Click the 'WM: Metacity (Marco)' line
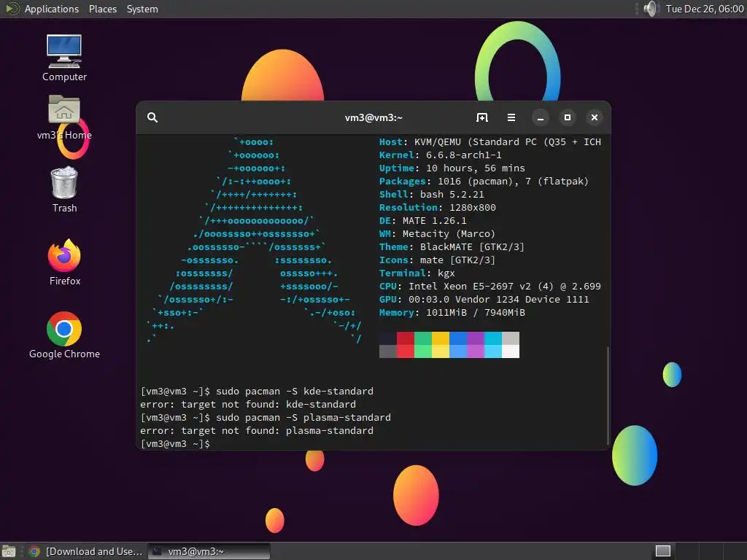 coord(438,234)
